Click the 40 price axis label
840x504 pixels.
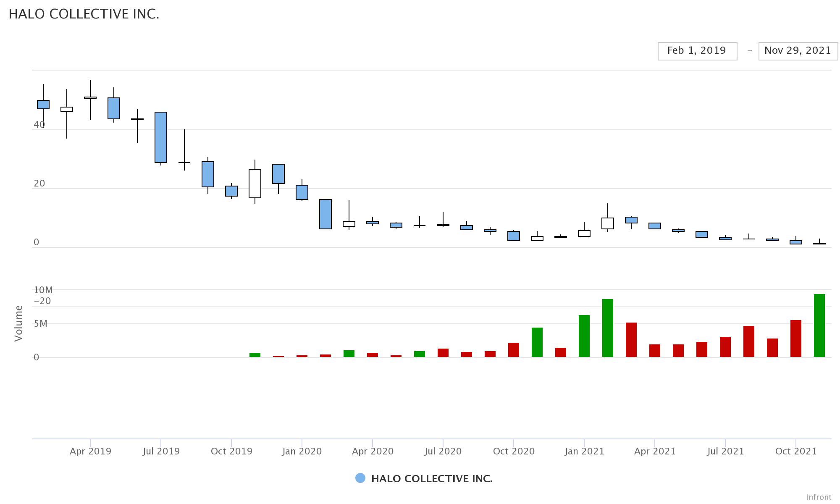[x=39, y=125]
